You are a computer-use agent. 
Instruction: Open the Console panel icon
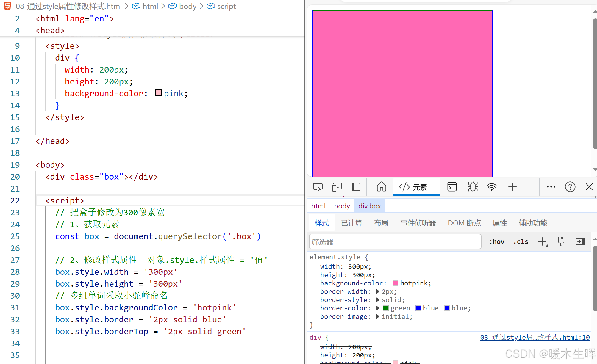point(452,187)
